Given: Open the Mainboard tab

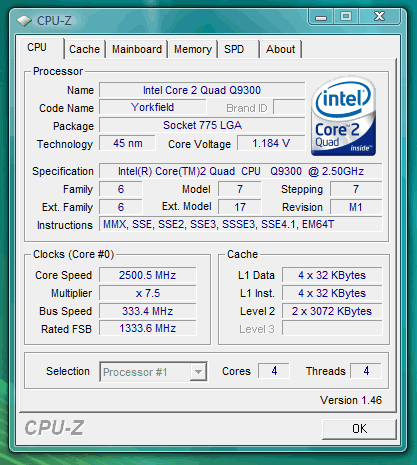Looking at the screenshot, I should point(137,49).
